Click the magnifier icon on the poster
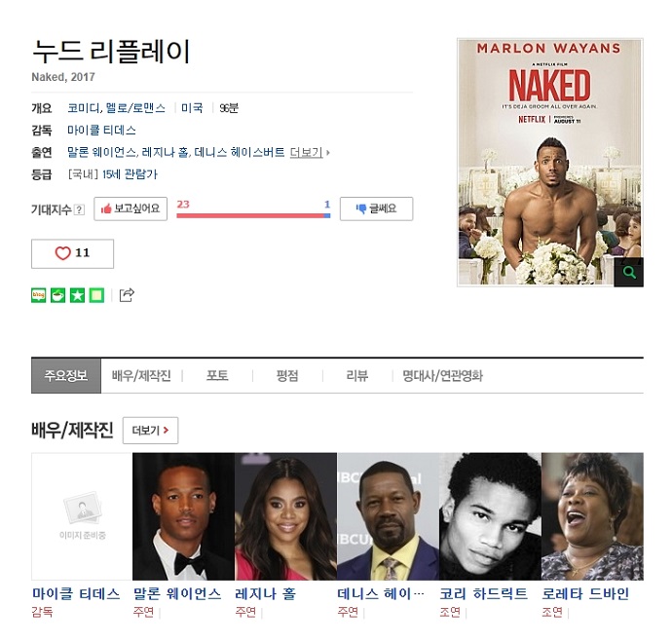This screenshot has width=672, height=643. (x=629, y=272)
